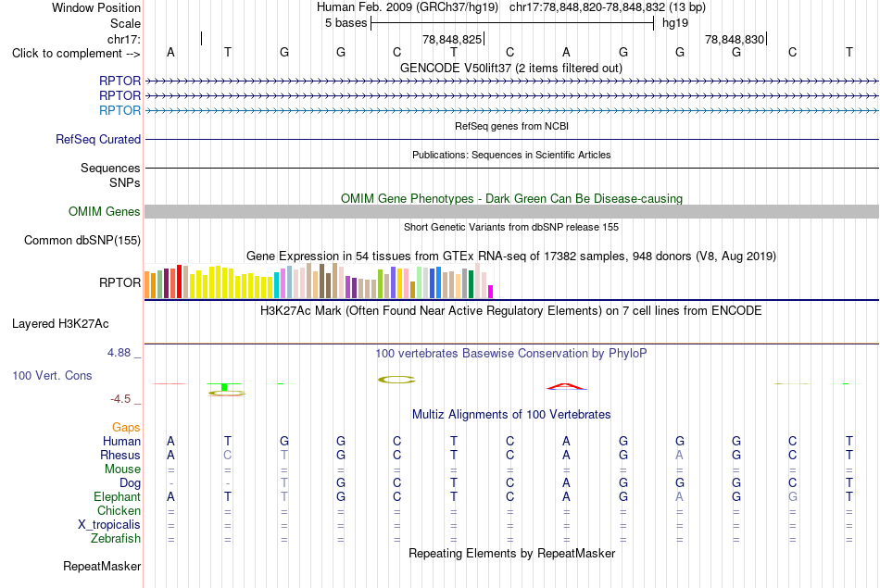Image resolution: width=880 pixels, height=588 pixels.
Task: Click the 'Click to complement -->' label
Action: (x=76, y=54)
